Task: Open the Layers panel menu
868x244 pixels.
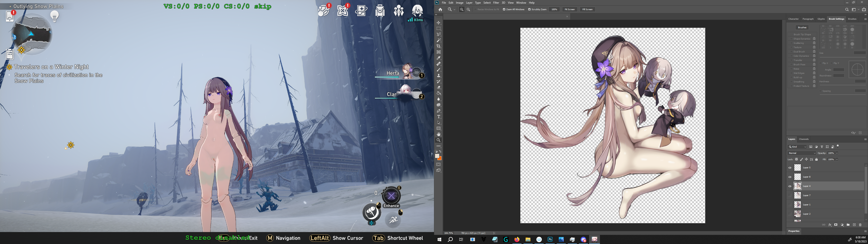Action: point(865,139)
